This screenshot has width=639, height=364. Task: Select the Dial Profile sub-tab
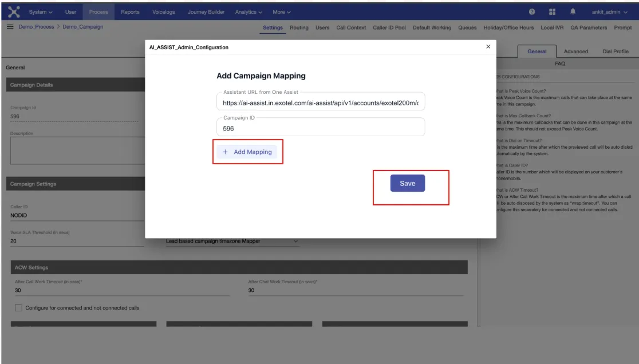tap(616, 52)
